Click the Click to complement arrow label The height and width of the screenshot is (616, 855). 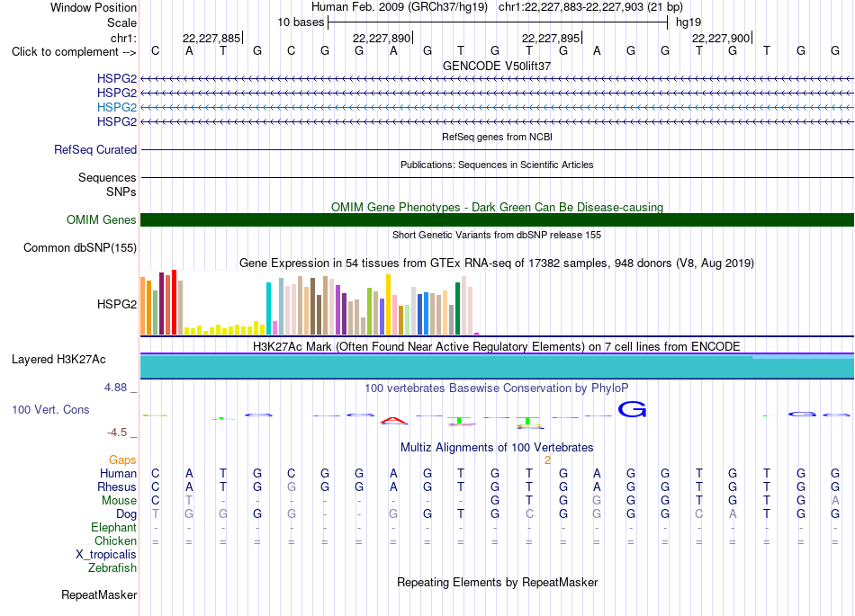[74, 52]
